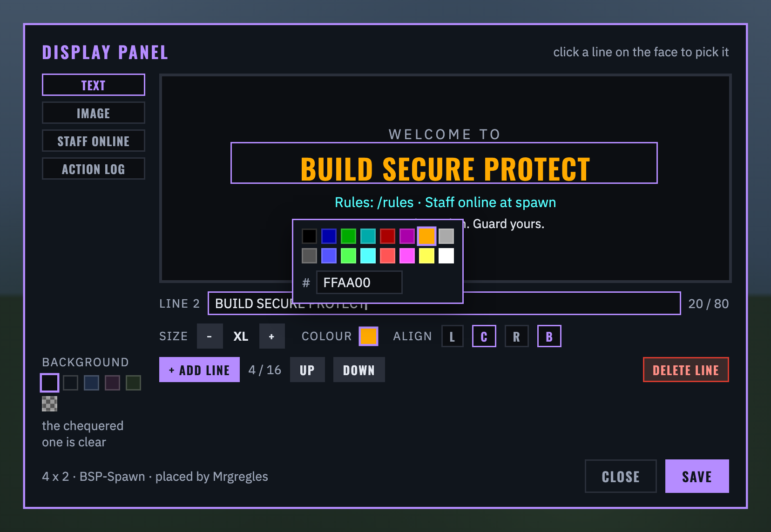Select the navy blue background swatch
This screenshot has width=771, height=532.
click(x=91, y=383)
